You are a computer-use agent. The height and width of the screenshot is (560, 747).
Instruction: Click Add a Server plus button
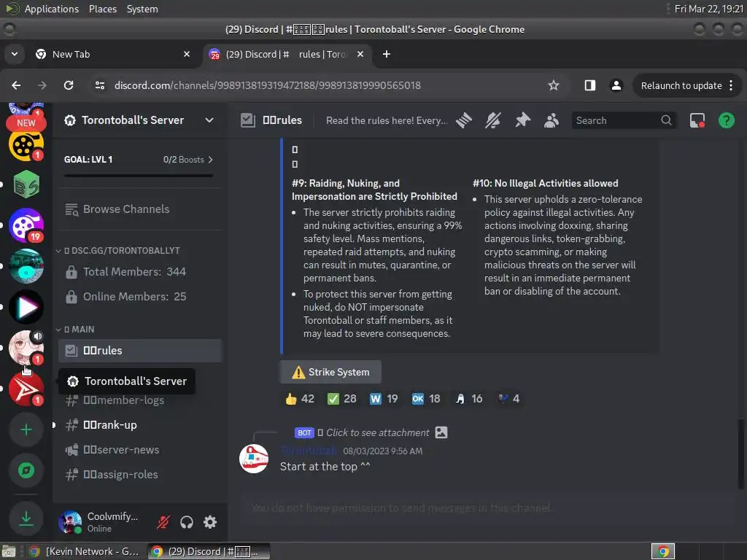coord(26,430)
